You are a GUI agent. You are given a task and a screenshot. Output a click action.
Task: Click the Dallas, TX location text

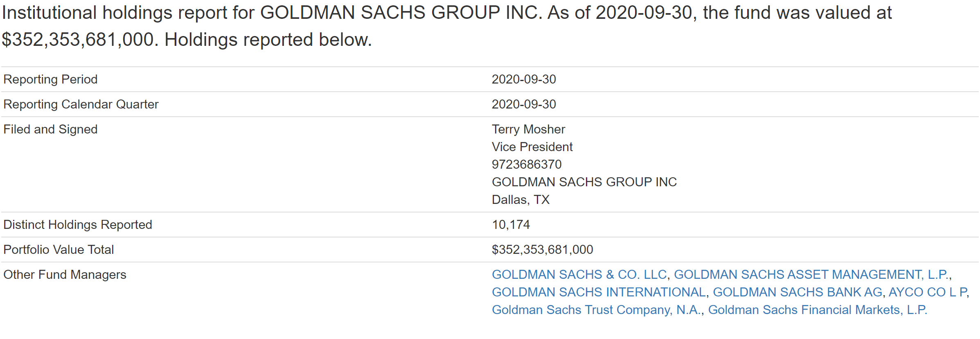[520, 200]
